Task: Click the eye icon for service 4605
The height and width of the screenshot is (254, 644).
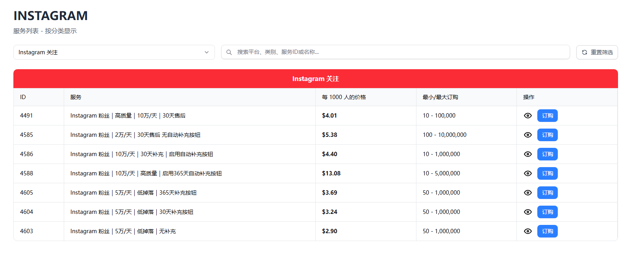Action: point(528,193)
